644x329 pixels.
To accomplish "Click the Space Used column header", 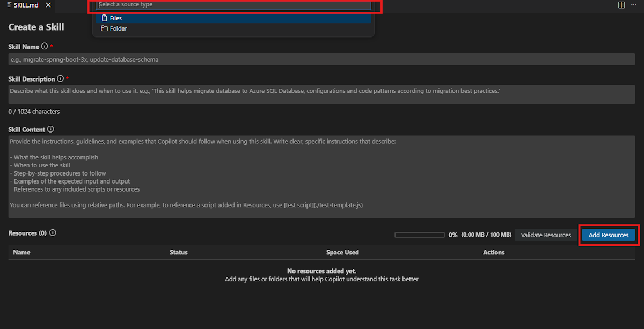I will [x=342, y=252].
